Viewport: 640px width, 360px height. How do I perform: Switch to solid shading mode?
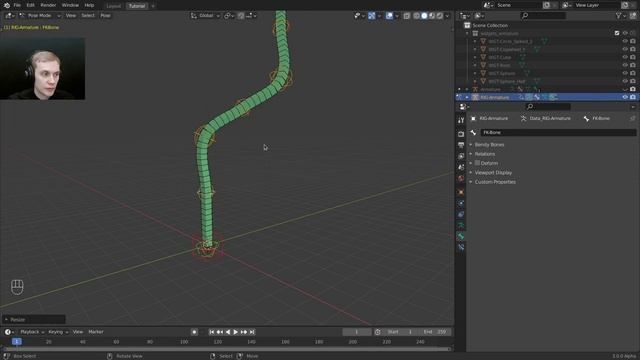tap(424, 16)
